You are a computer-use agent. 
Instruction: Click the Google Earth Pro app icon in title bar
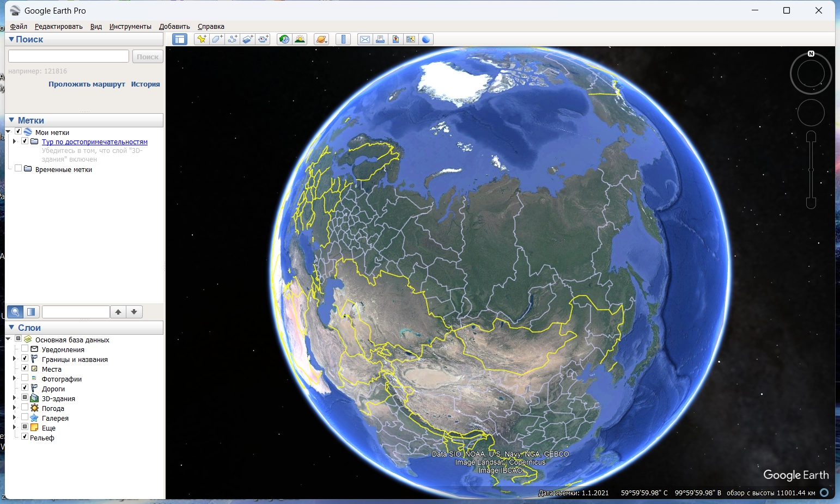(15, 10)
